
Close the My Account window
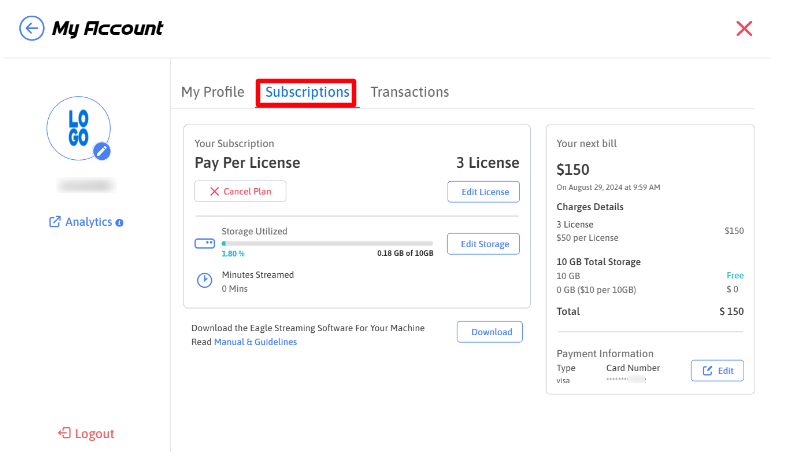[744, 28]
